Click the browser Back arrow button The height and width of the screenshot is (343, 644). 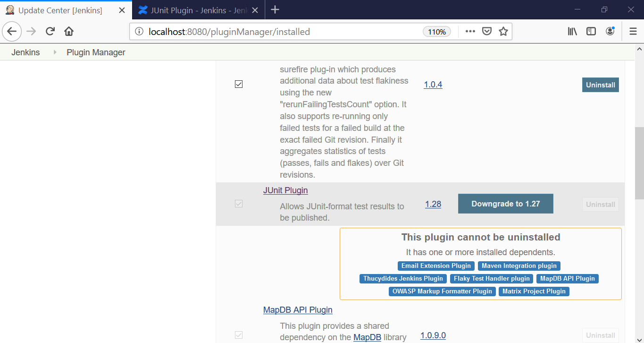click(12, 32)
